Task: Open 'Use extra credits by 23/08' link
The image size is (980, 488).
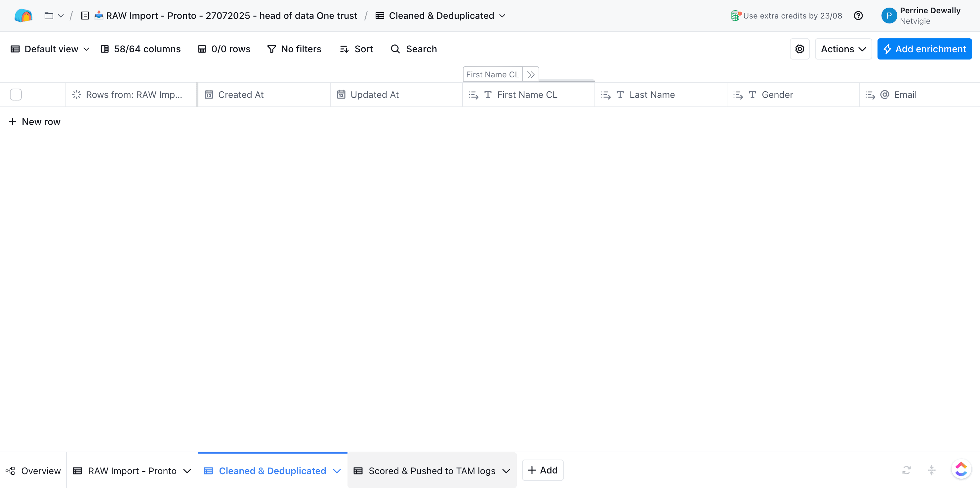Action: click(x=793, y=16)
